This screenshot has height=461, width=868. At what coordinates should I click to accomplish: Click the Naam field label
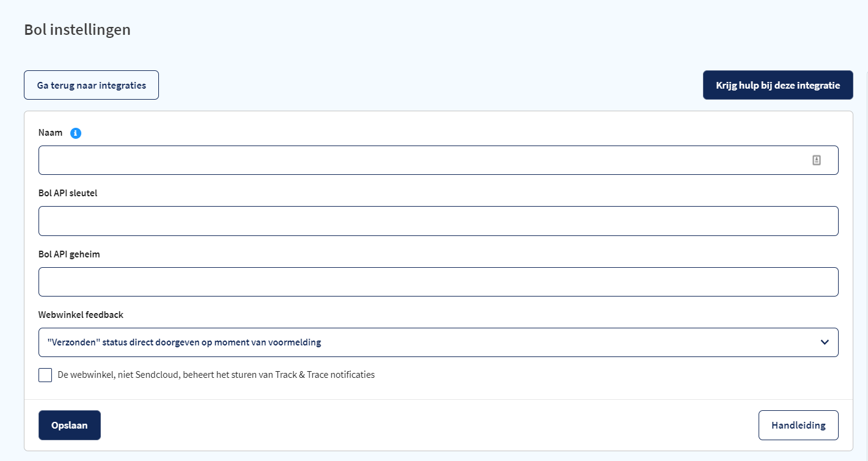50,133
